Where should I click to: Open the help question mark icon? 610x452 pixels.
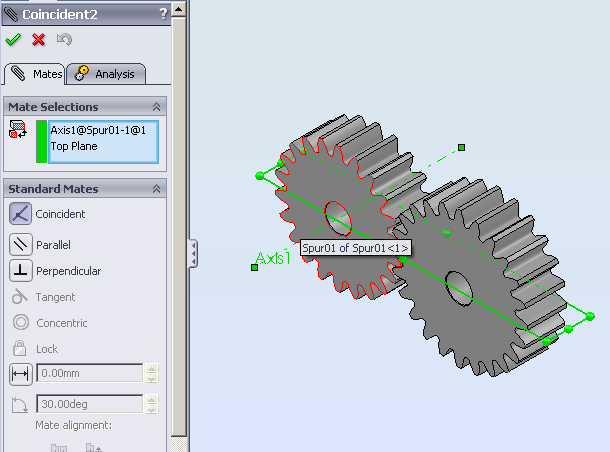coord(163,14)
